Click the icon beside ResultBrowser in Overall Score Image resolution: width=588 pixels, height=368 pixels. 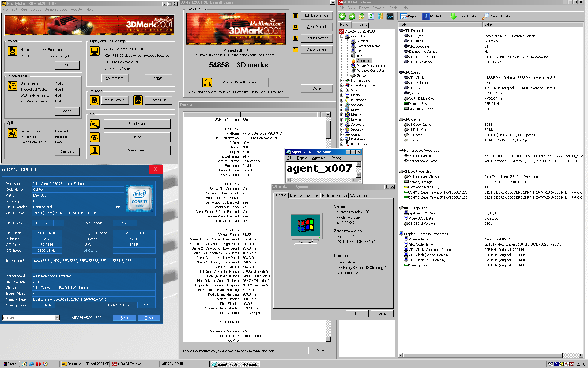click(296, 38)
